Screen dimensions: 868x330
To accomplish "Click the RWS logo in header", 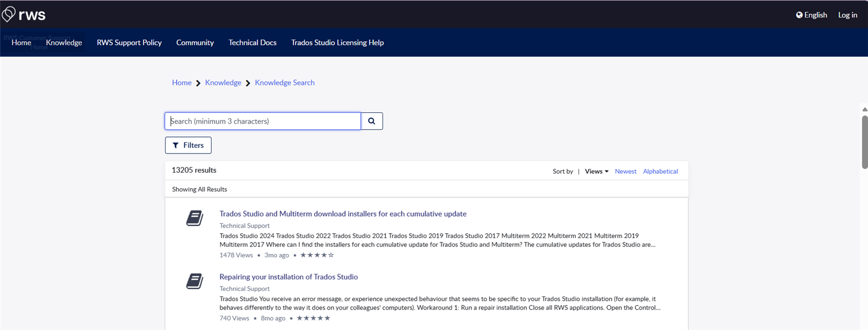I will [24, 14].
